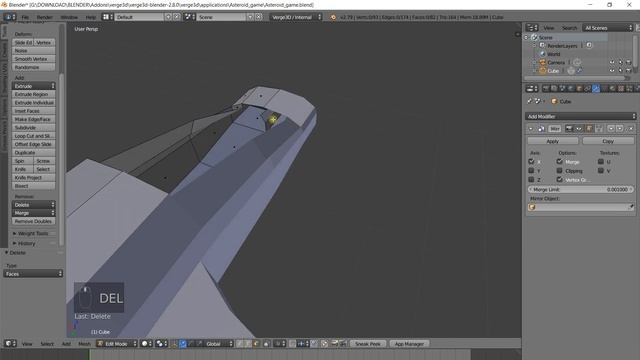Click the Camera object icon in outliner

click(542, 62)
